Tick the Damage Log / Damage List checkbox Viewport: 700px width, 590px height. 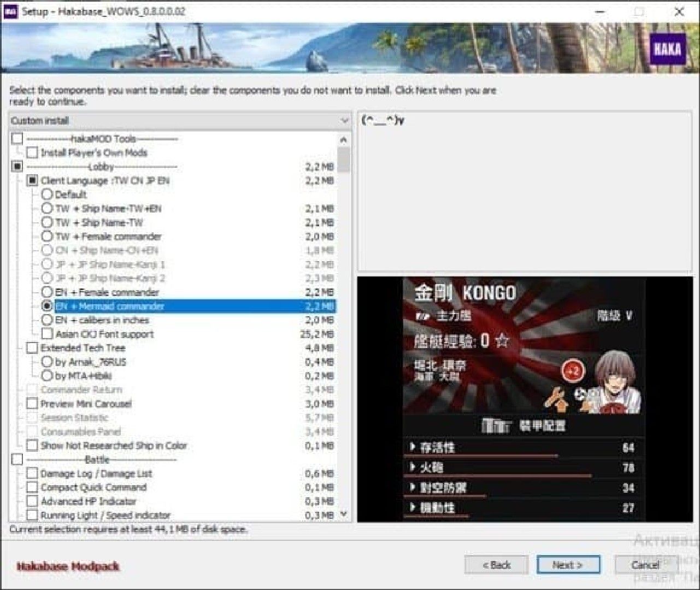tap(32, 474)
